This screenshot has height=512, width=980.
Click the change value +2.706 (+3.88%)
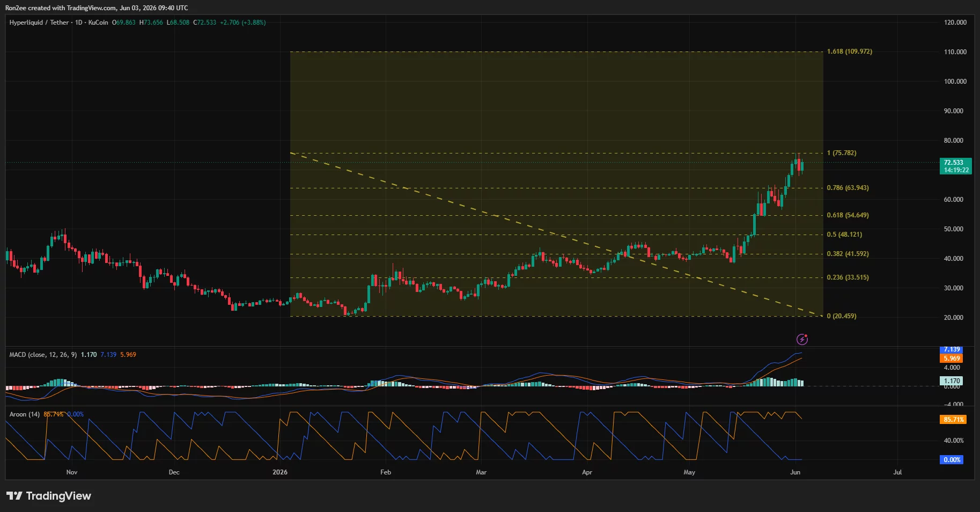(x=243, y=23)
